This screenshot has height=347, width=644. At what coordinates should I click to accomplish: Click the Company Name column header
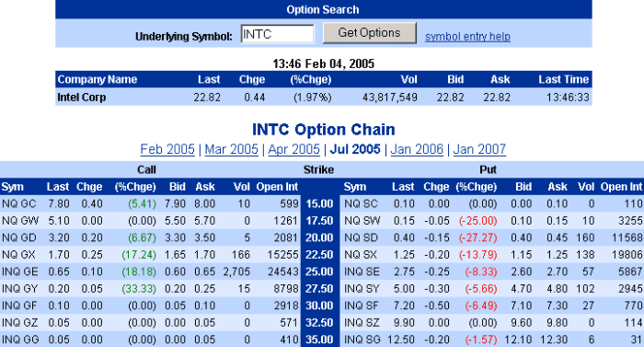tap(98, 79)
